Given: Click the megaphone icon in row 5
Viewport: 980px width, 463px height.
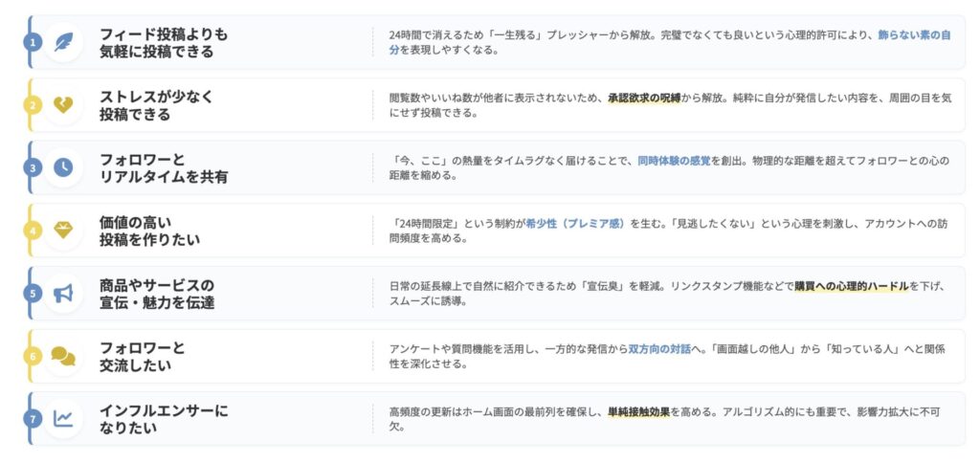Looking at the screenshot, I should 63,293.
